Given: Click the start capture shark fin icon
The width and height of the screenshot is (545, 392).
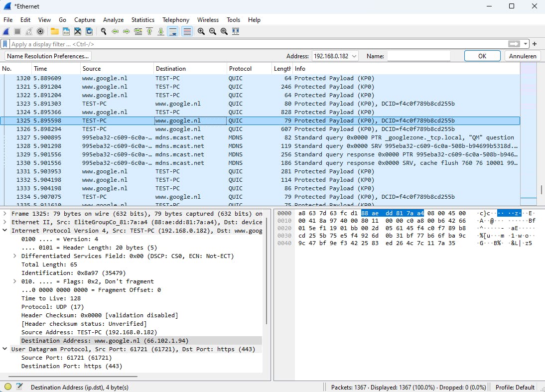Looking at the screenshot, I should coord(6,31).
